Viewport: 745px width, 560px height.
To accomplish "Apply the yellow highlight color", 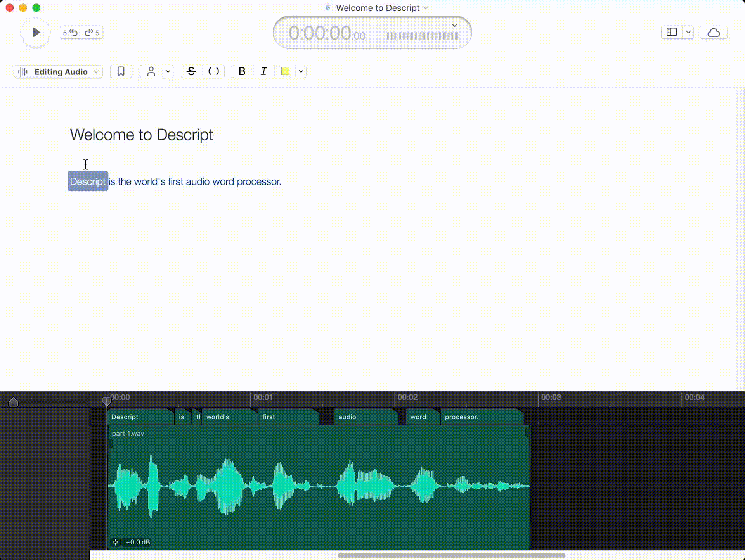I will 285,71.
